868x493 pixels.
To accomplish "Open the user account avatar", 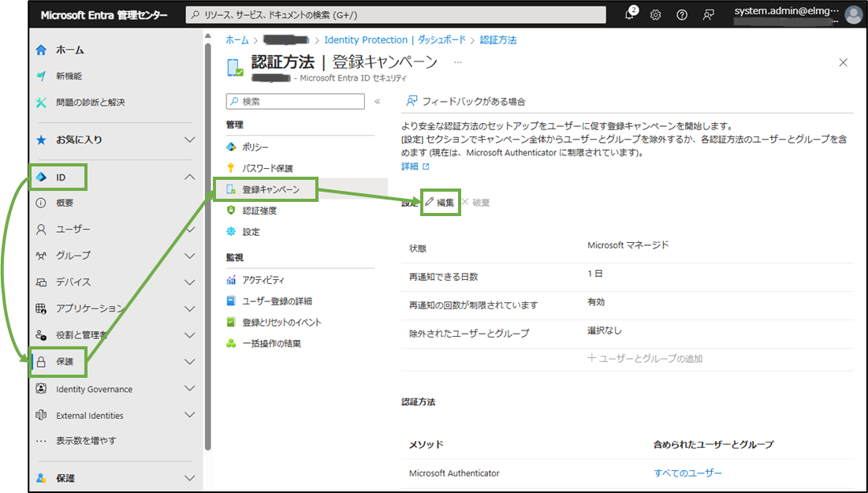I will [853, 14].
